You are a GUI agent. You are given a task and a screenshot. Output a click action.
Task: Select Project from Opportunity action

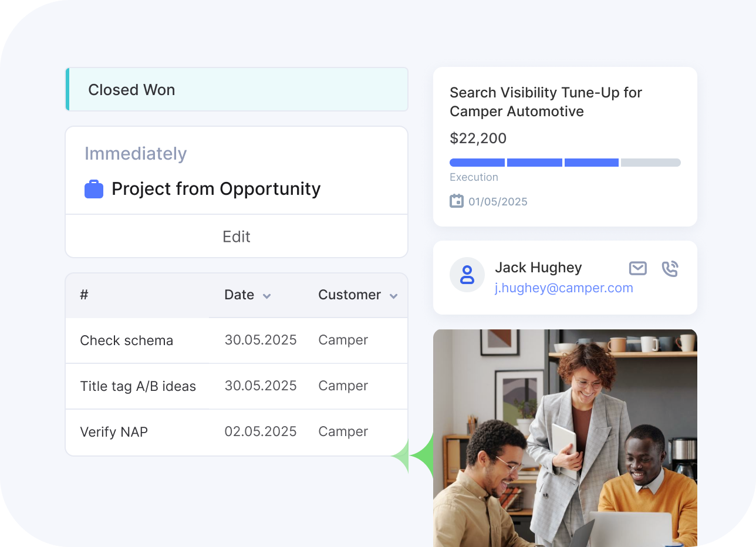coord(216,189)
